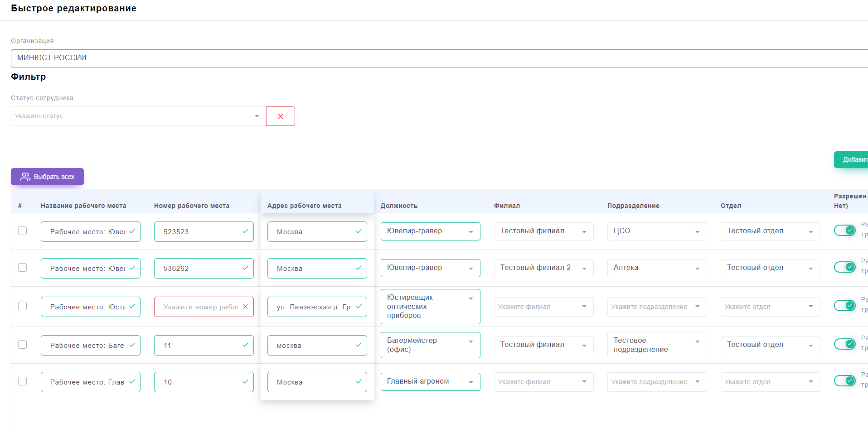Tick the checkbox for the first table row

pos(22,231)
